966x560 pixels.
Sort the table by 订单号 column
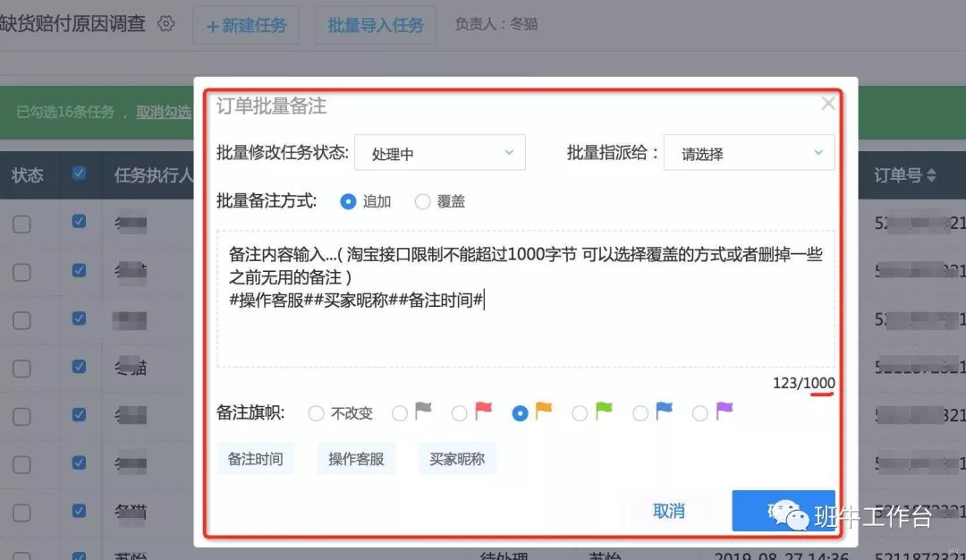(x=905, y=175)
